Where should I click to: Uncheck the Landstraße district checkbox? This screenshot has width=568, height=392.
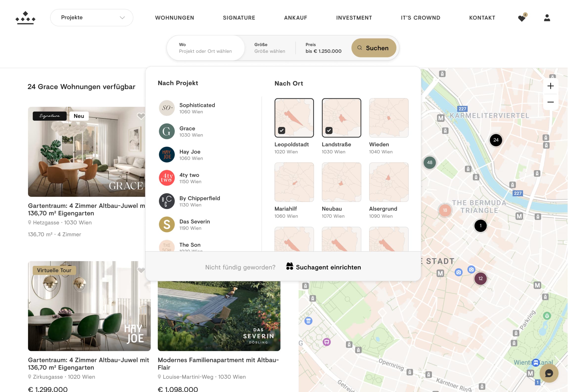coord(329,130)
